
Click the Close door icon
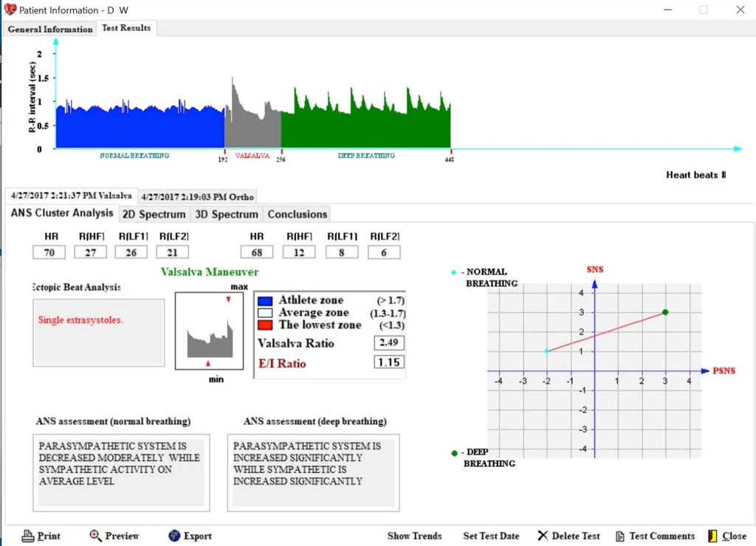pos(712,536)
